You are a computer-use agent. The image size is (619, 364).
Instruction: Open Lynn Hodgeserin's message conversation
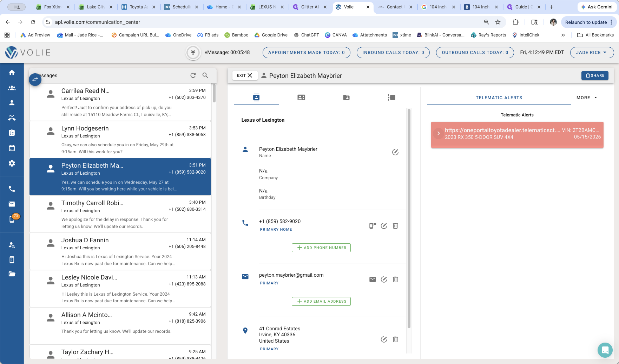(x=120, y=140)
